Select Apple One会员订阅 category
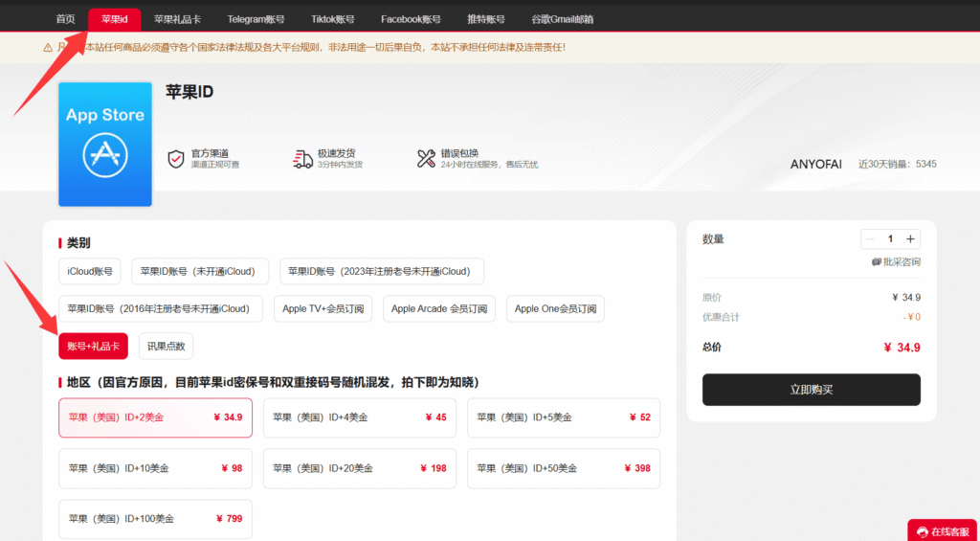The width and height of the screenshot is (980, 541). (x=556, y=308)
